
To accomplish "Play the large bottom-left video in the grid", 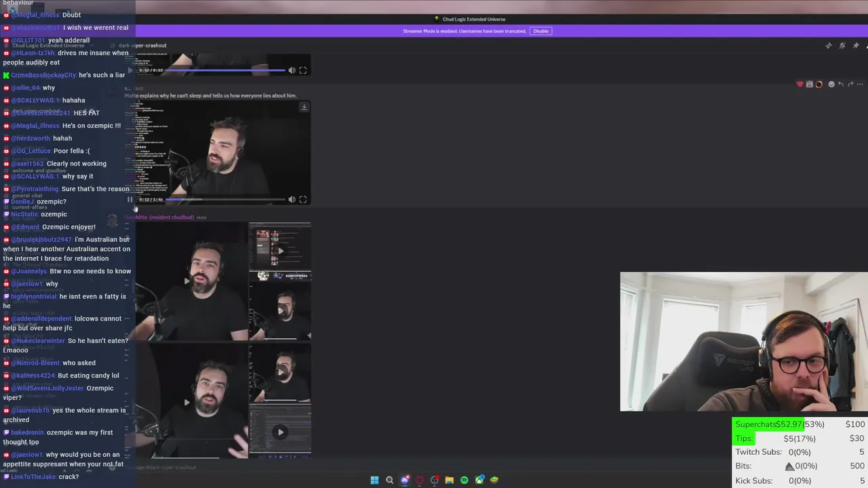I will pyautogui.click(x=187, y=402).
